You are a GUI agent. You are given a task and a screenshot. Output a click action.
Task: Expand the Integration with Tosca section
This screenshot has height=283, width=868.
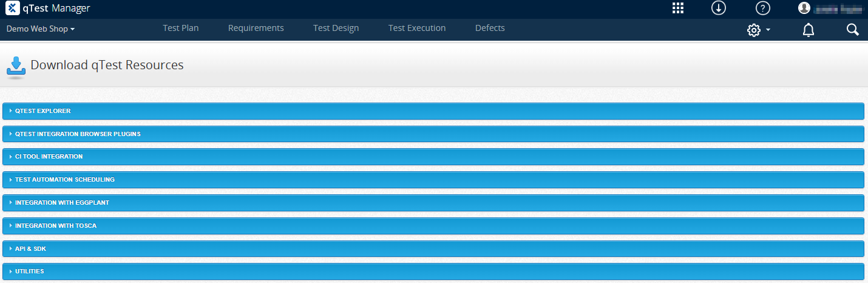[55, 226]
